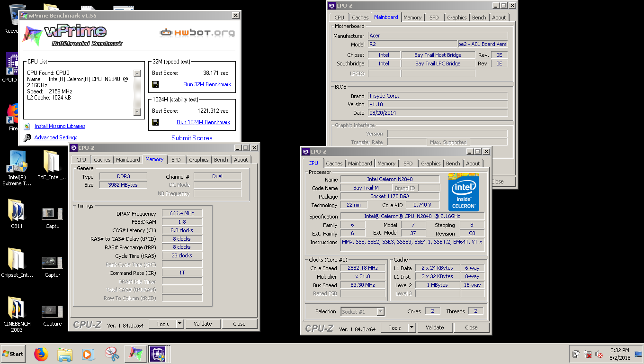
Task: Click Validate in Memory CPU-Z window
Action: tap(203, 324)
